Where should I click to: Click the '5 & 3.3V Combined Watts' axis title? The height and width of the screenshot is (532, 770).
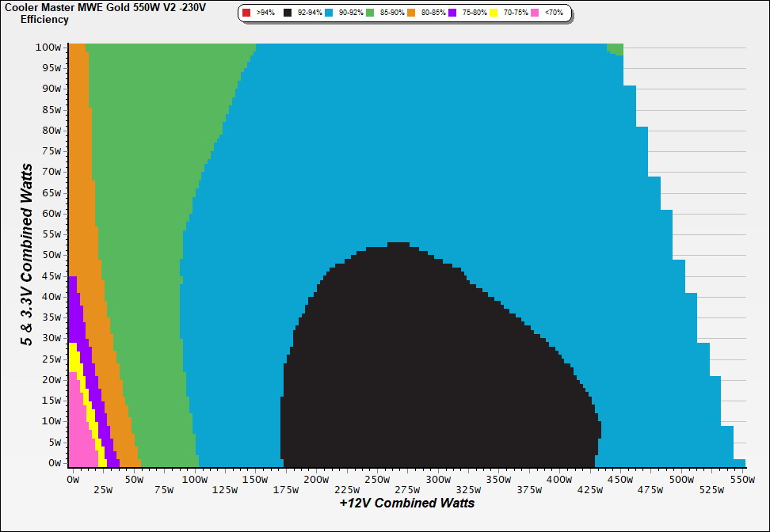[x=27, y=254]
